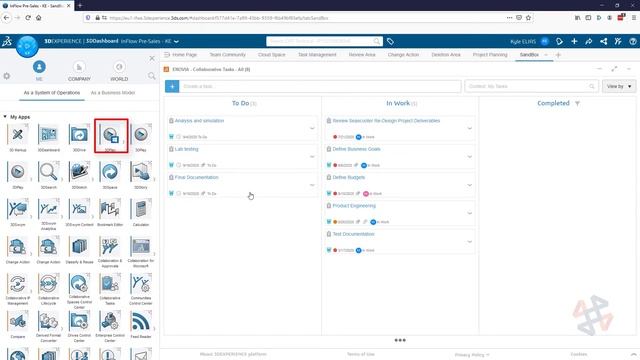640x360 pixels.
Task: Select As a Business Model tab
Action: [x=113, y=93]
